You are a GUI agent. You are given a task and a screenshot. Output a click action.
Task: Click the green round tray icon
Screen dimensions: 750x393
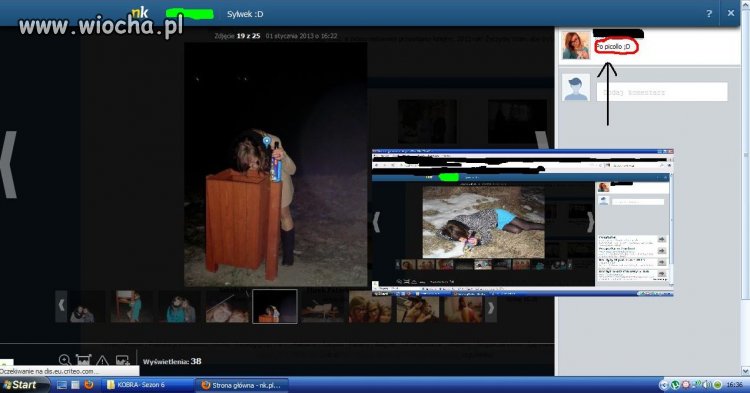(x=717, y=385)
